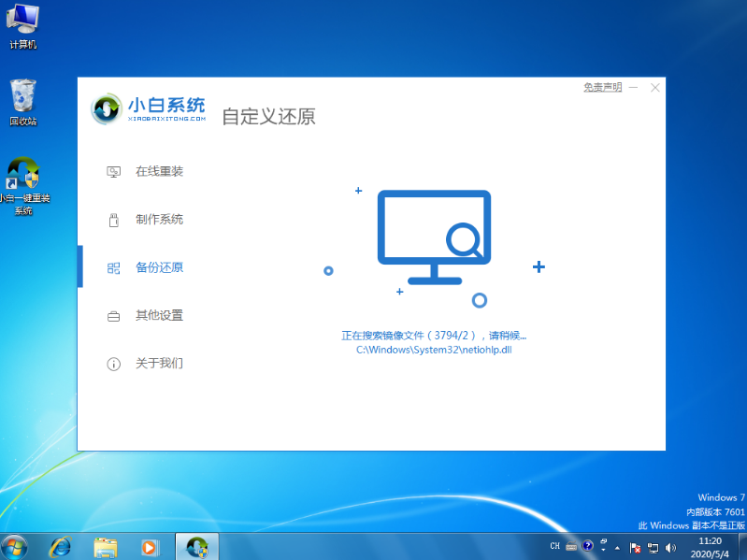Click the 免责声明 disclaimer link
This screenshot has height=560, width=747.
coord(602,87)
